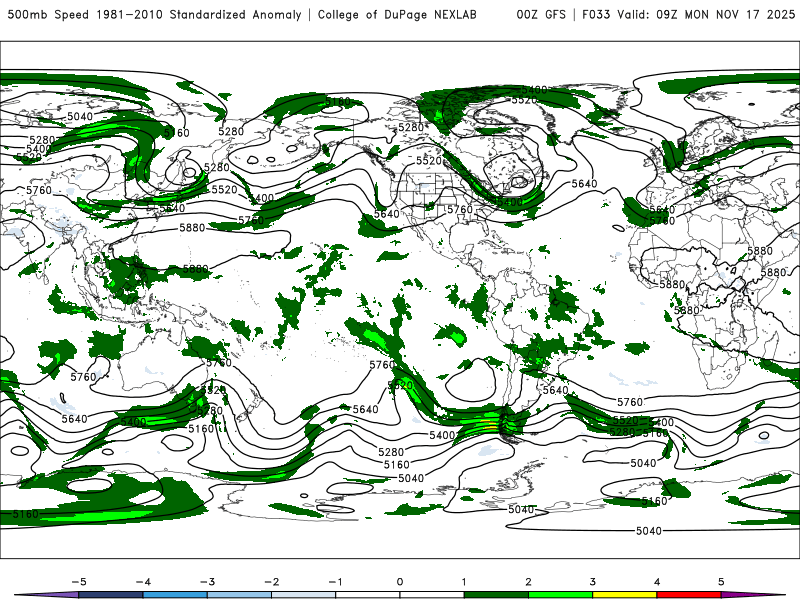Viewport: 800px width, 600px height.
Task: Click the red 4-to-5 colorbar segment
Action: (x=689, y=595)
